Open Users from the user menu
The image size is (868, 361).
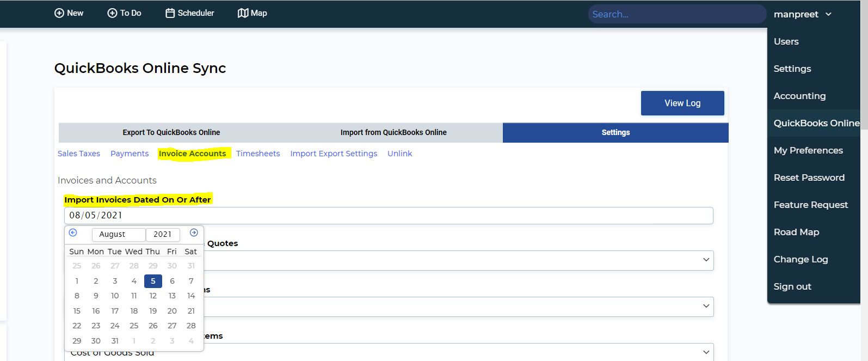point(786,41)
